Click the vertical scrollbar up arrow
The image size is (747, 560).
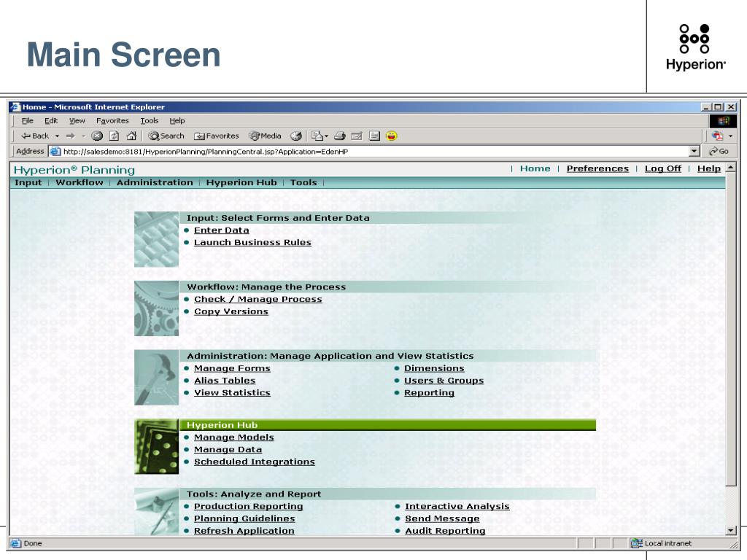tap(731, 168)
